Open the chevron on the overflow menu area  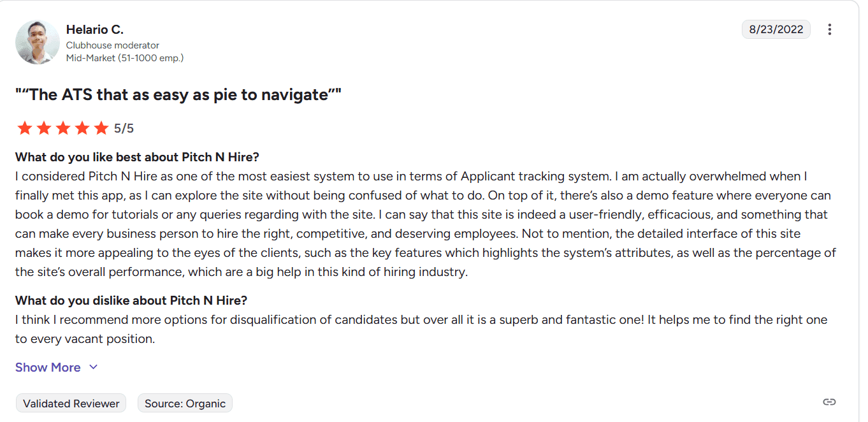coord(830,29)
